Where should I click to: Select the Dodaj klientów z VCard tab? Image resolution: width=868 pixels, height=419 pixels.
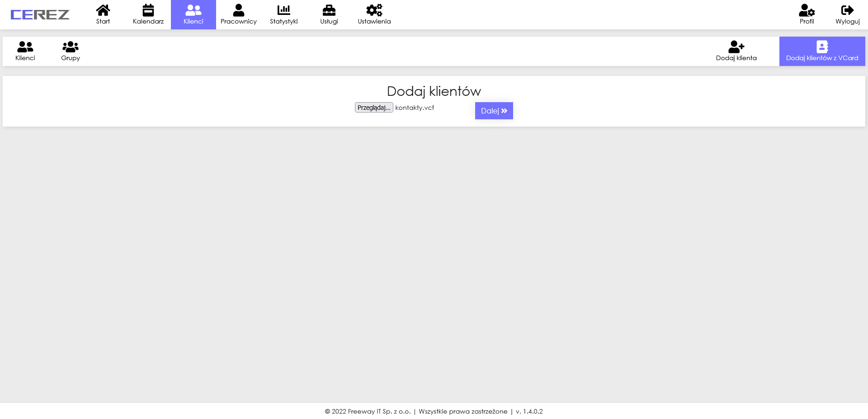point(822,51)
